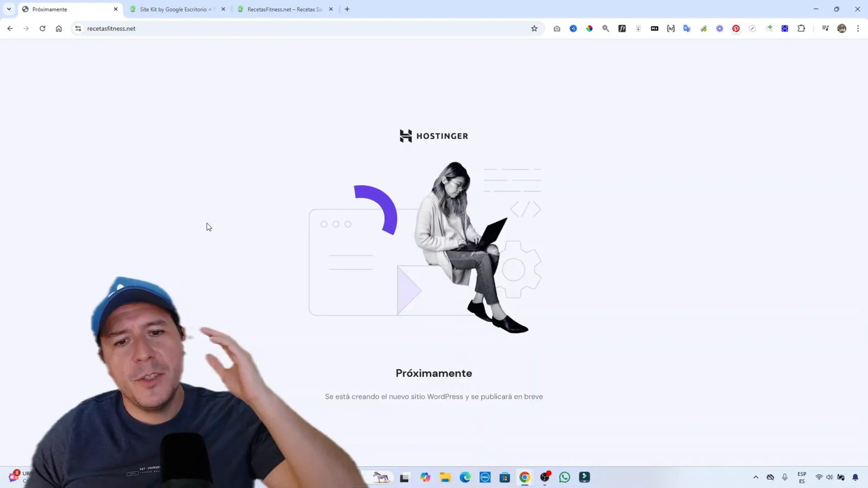Open the Google Translate extension
This screenshot has height=488, width=868.
click(x=687, y=28)
